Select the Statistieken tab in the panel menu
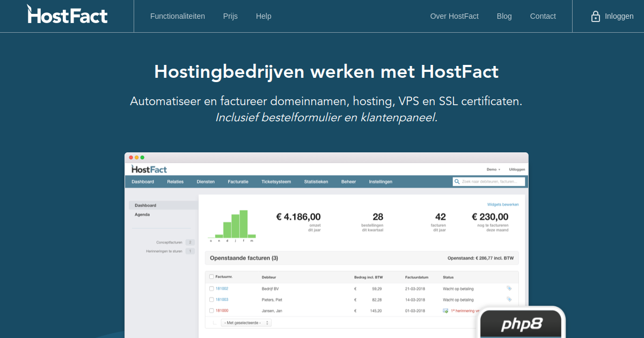 pos(316,182)
